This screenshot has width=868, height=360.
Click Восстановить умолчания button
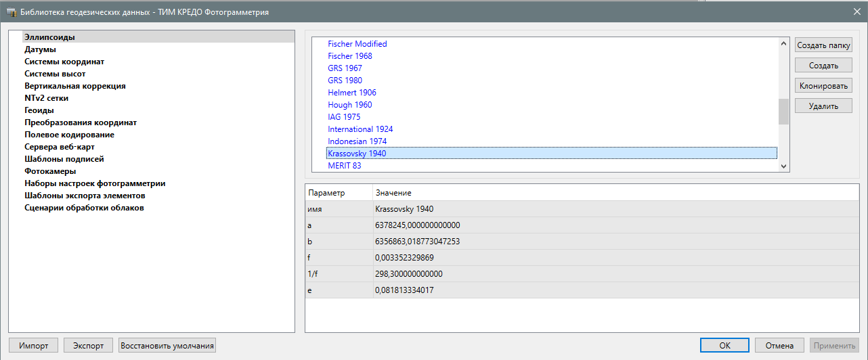pyautogui.click(x=167, y=345)
